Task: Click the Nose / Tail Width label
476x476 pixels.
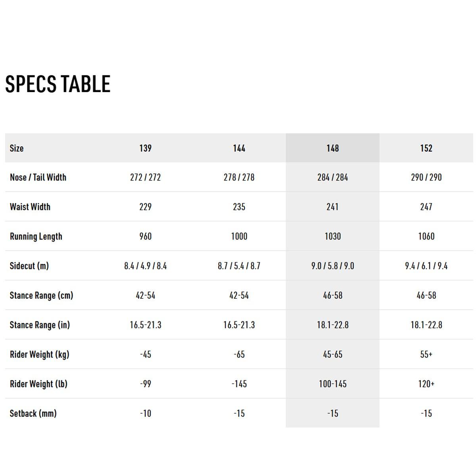Action: (x=38, y=177)
